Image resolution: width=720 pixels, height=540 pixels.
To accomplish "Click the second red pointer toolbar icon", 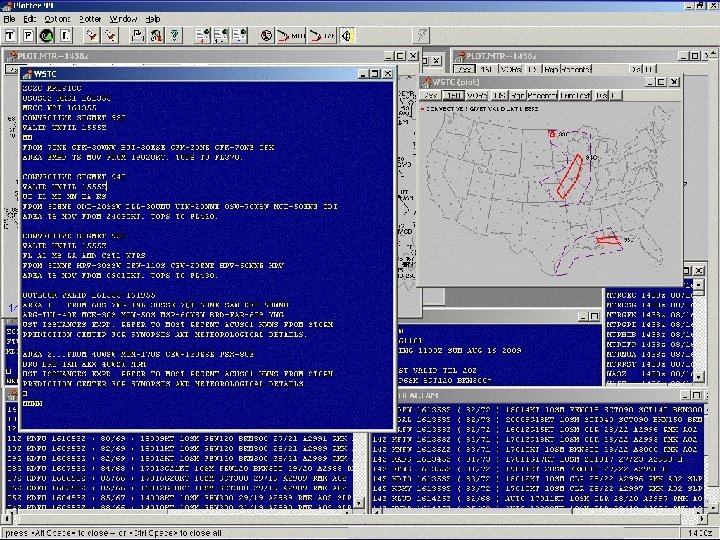I will [111, 35].
